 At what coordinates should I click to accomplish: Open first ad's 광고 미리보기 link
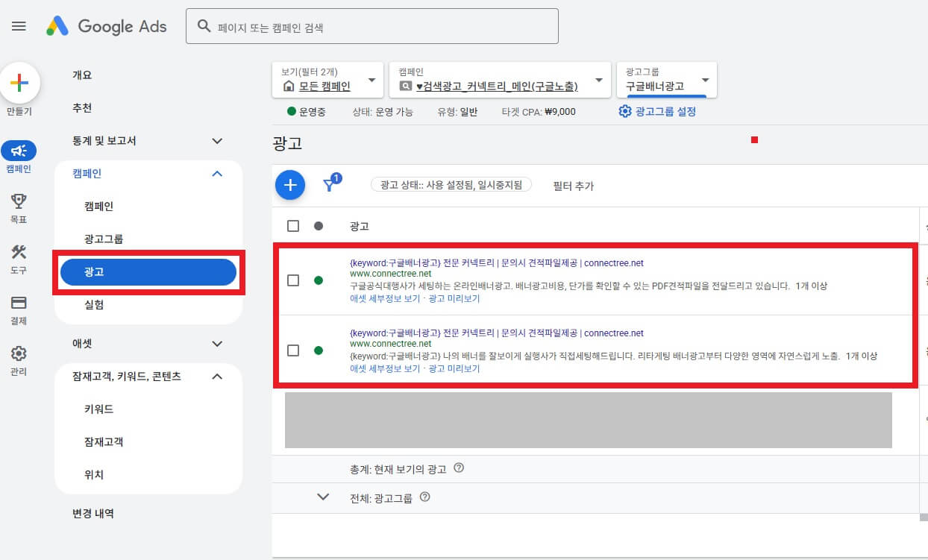[454, 298]
